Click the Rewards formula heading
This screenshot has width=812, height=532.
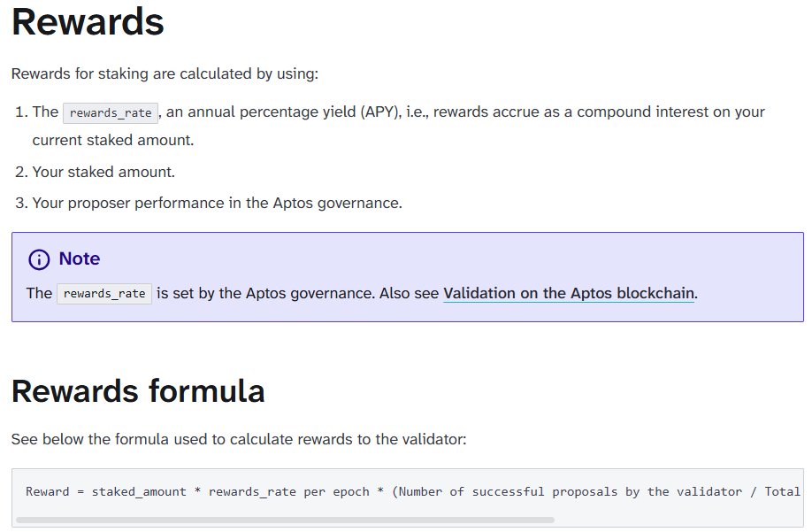coord(138,390)
